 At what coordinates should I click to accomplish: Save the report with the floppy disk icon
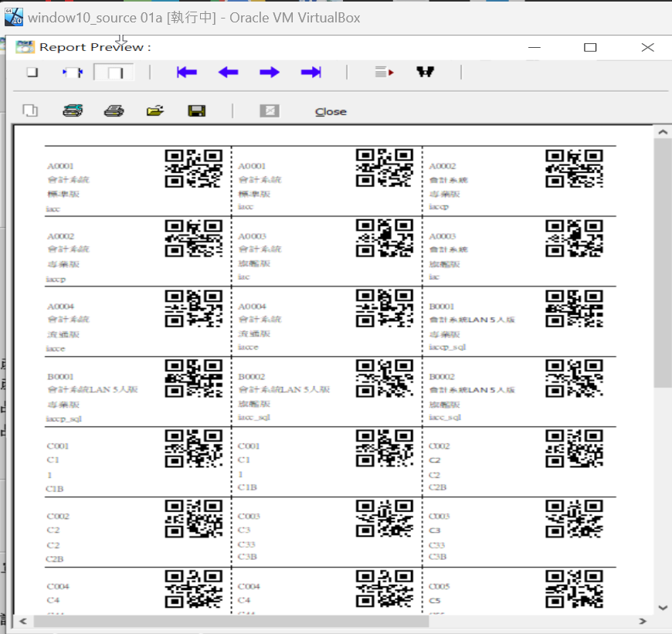(x=197, y=111)
